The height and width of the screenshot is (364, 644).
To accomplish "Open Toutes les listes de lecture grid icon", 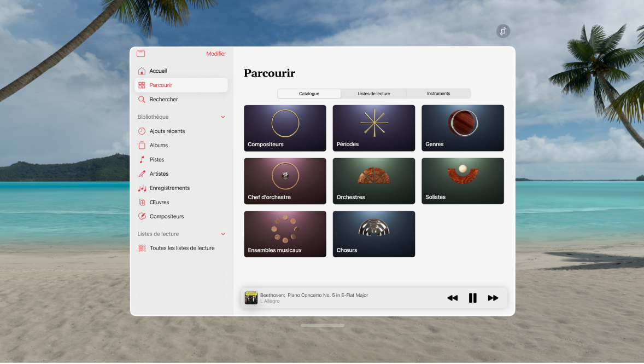I will pyautogui.click(x=143, y=248).
